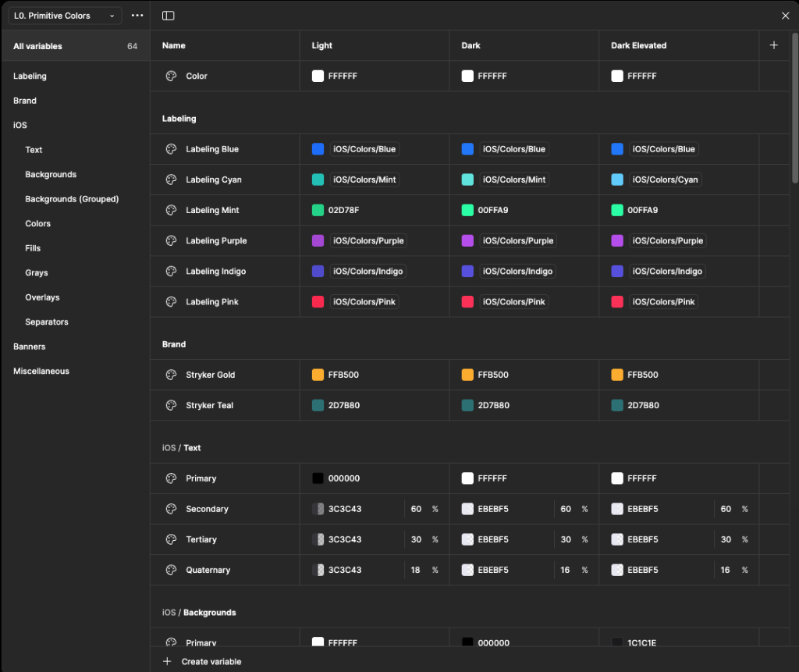The width and height of the screenshot is (799, 672).
Task: Click the Dark swatch for Stryker Gold
Action: 467,375
